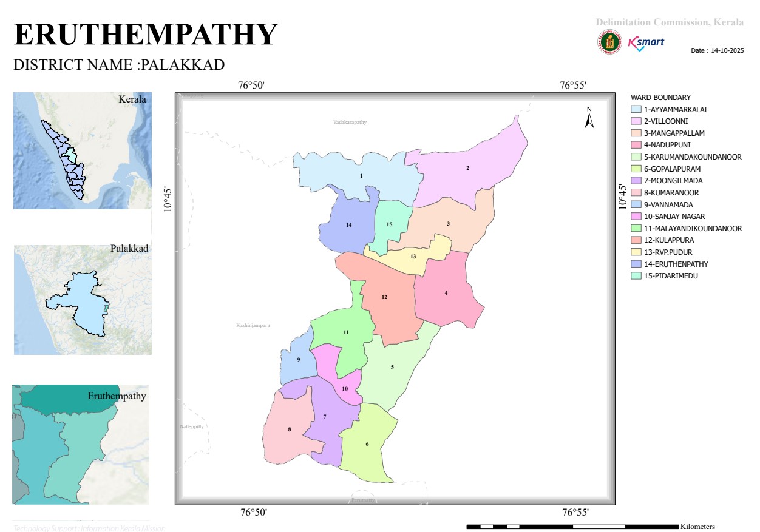
Task: Click ward 9 region on the map
Action: [298, 360]
